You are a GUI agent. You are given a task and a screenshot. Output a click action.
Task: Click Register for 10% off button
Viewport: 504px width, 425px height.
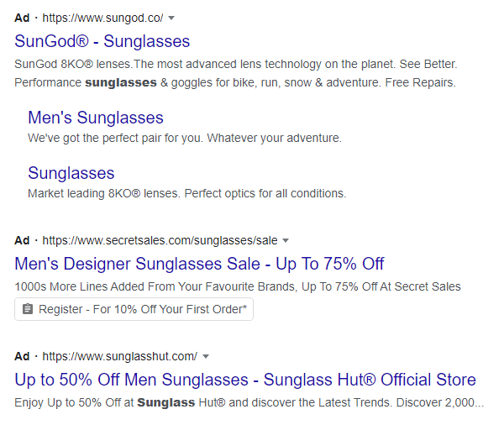pos(134,309)
